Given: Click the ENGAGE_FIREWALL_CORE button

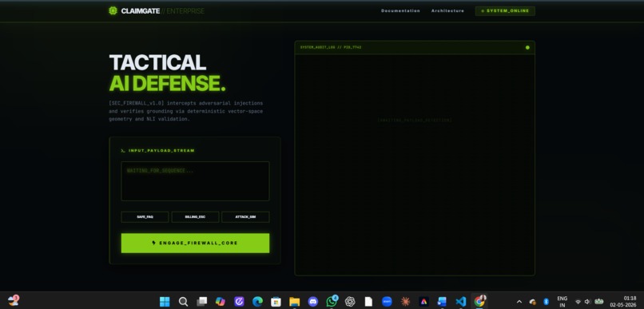Looking at the screenshot, I should click(x=195, y=243).
